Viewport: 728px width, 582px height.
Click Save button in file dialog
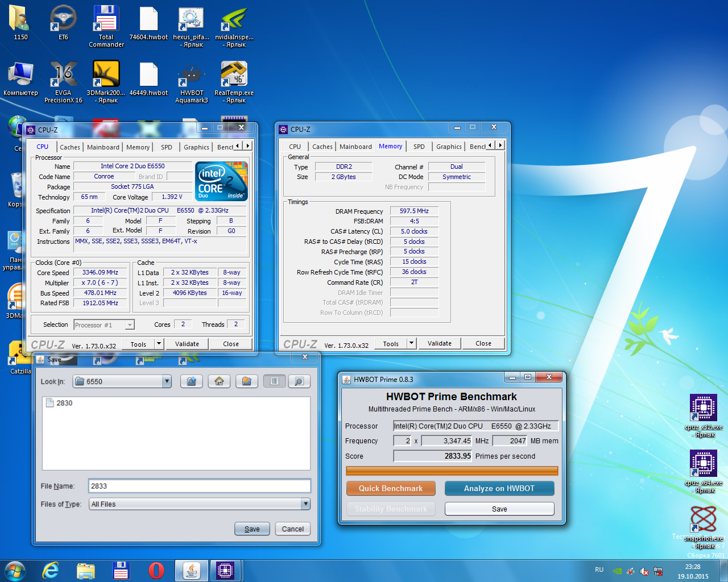coord(252,529)
